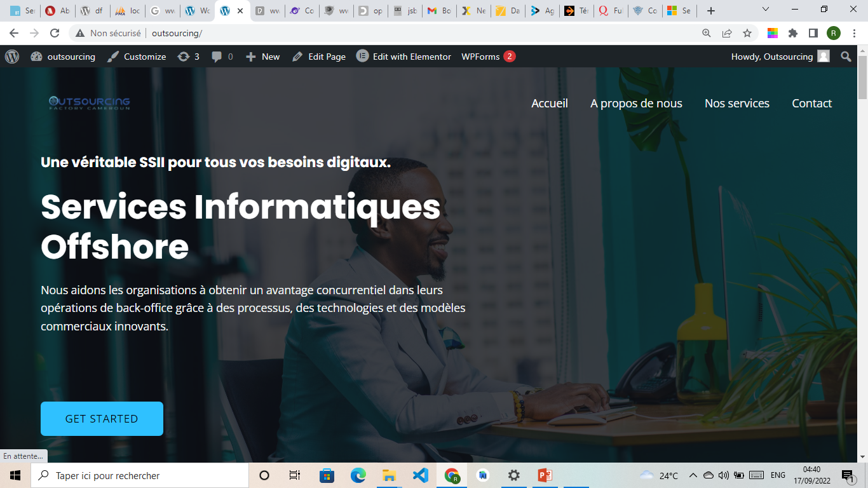
Task: Open the browser zoom magnifier icon
Action: 707,33
